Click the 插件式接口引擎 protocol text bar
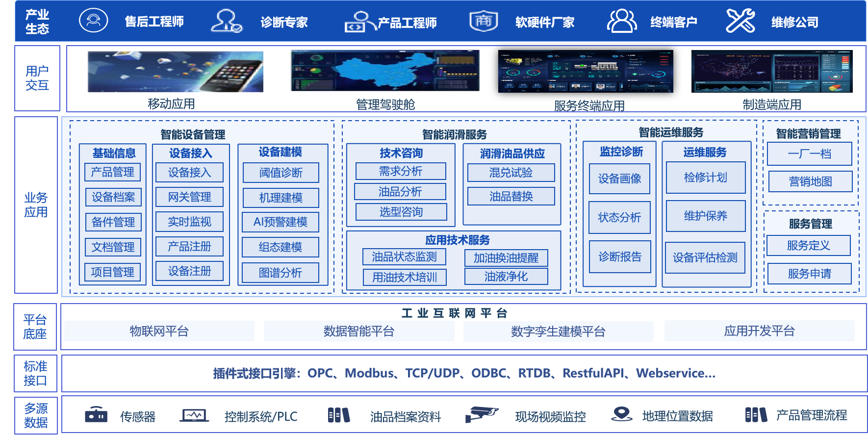Image resolution: width=868 pixels, height=435 pixels. pos(464,374)
